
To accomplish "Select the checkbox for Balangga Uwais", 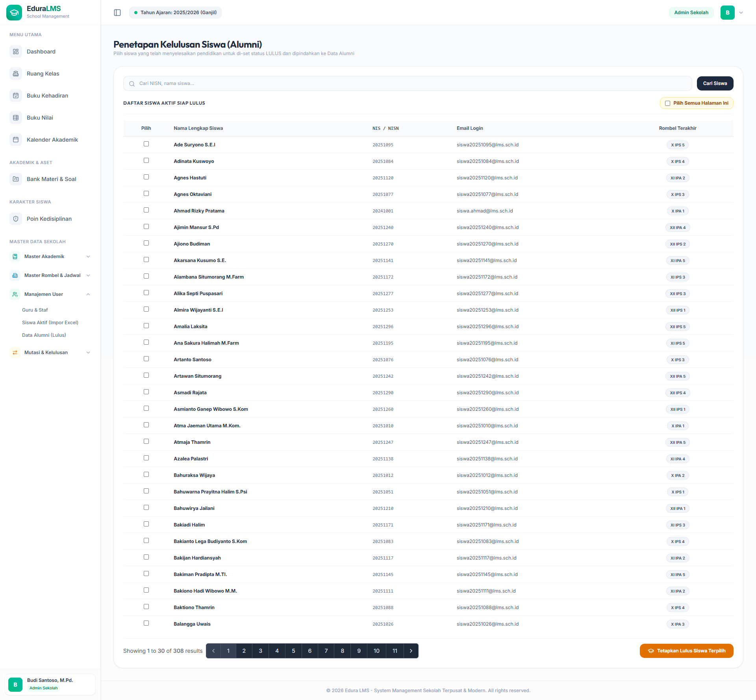I will (146, 623).
